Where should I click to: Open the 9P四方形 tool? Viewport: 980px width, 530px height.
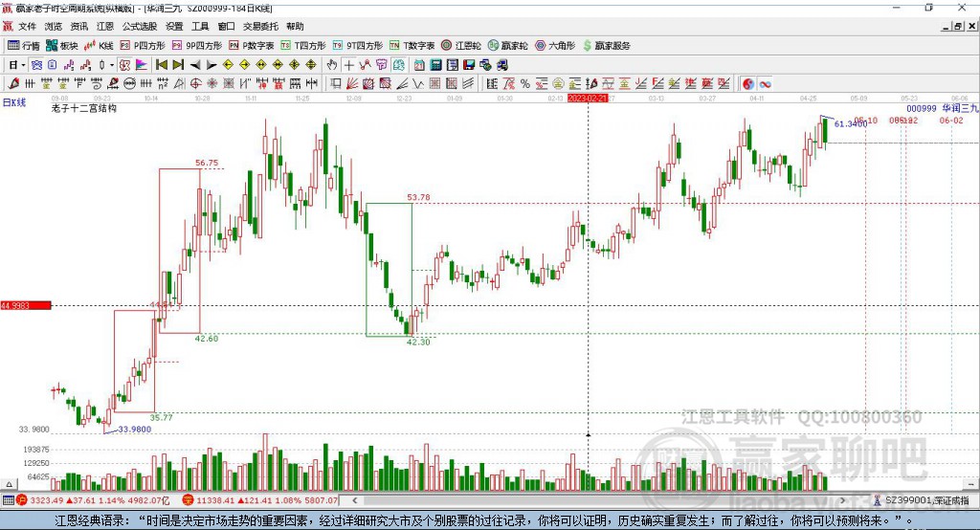point(197,46)
